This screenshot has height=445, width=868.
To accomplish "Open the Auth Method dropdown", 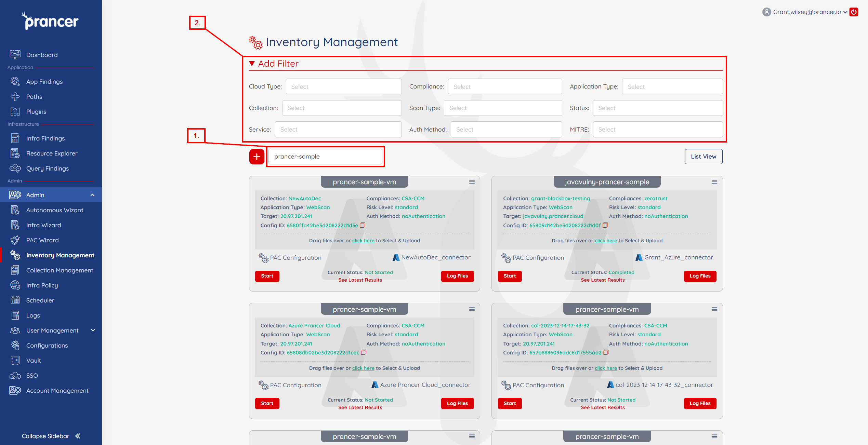I will point(506,130).
